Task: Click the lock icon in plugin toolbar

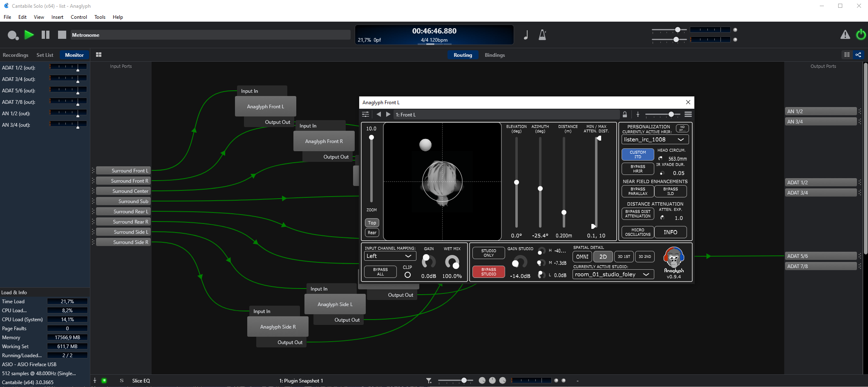Action: pyautogui.click(x=625, y=114)
